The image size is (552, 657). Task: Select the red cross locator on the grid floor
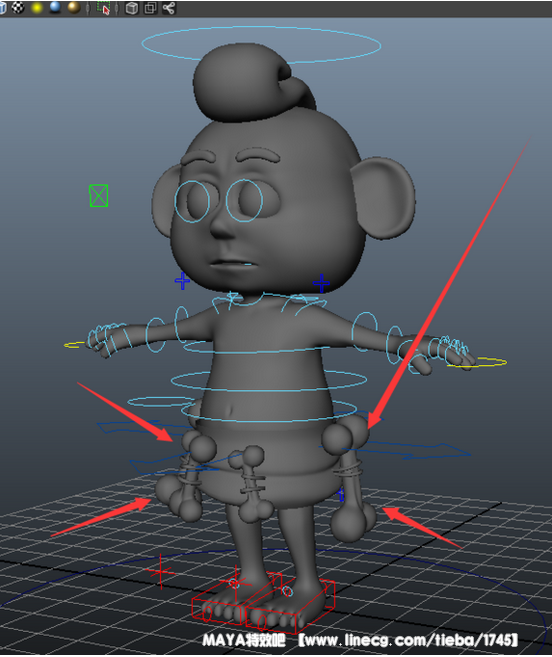pos(161,572)
